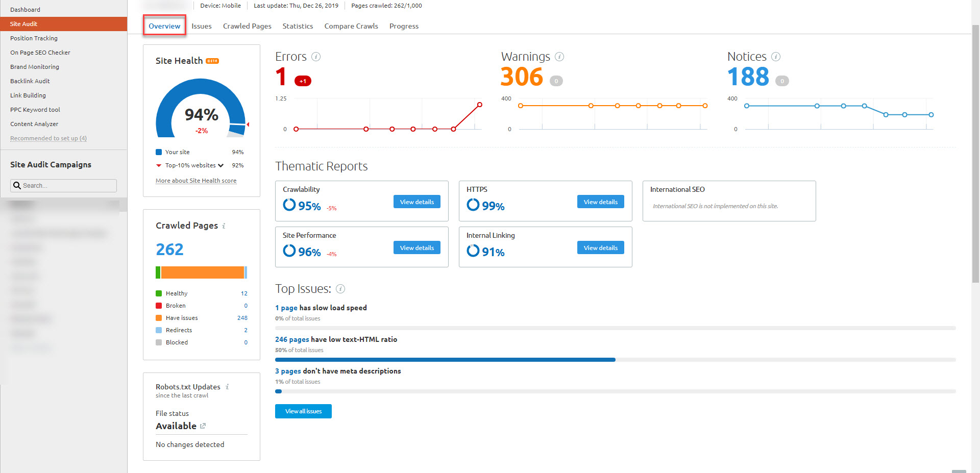Click the info icon next to Notices

(x=776, y=57)
